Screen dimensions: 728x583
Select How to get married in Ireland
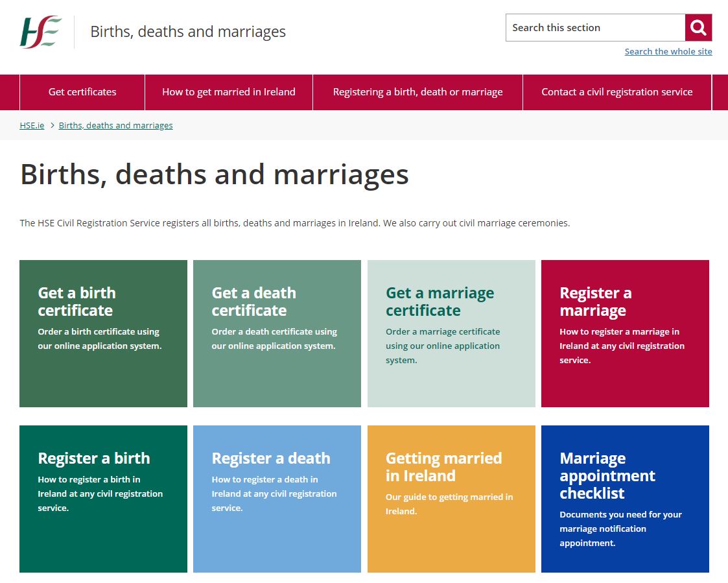(229, 92)
